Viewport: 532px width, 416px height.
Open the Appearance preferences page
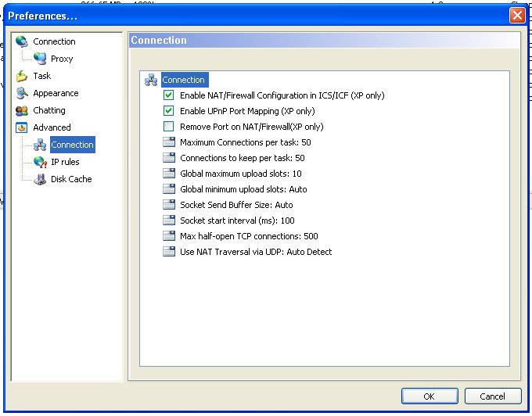(x=56, y=93)
